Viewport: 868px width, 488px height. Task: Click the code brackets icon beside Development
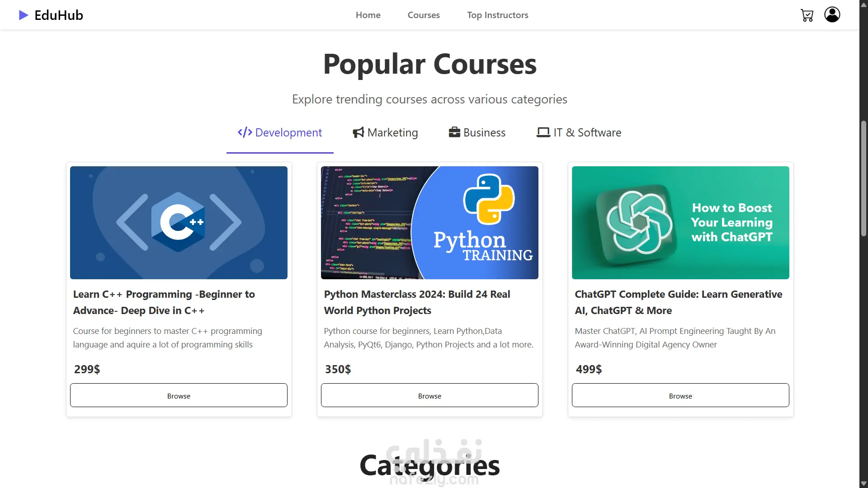pos(245,132)
